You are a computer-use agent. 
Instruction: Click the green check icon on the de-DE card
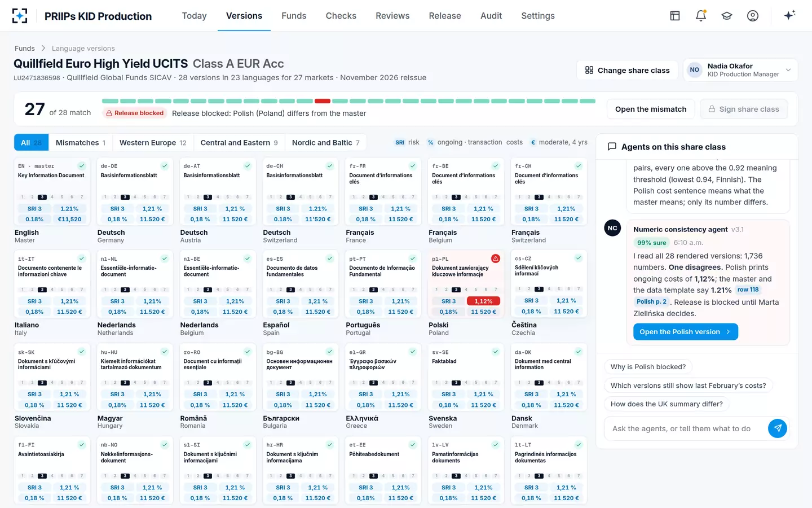click(x=165, y=166)
